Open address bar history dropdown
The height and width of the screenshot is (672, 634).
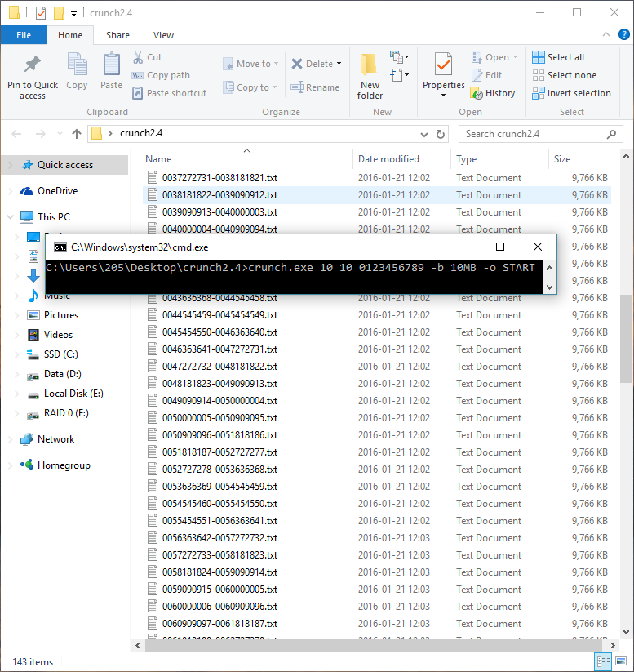point(424,135)
